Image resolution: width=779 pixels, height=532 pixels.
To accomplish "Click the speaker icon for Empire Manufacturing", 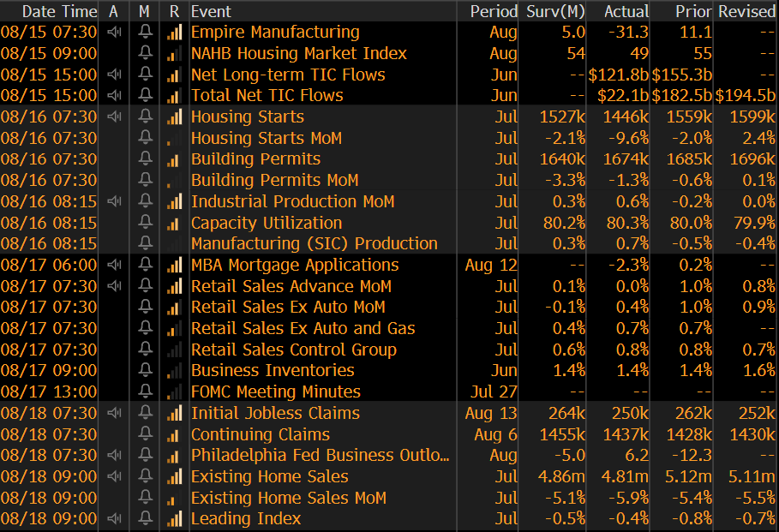I will 114,33.
